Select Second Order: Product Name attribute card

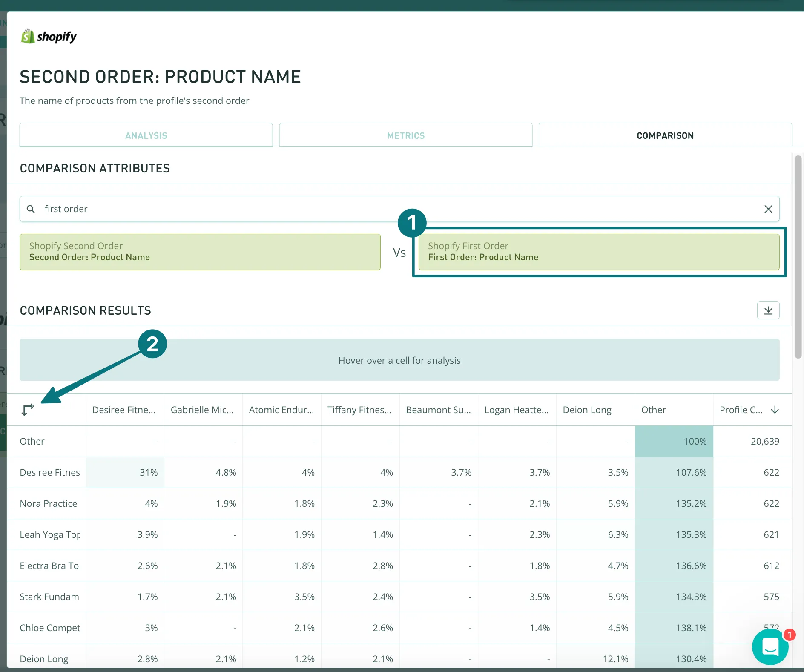[x=200, y=252]
